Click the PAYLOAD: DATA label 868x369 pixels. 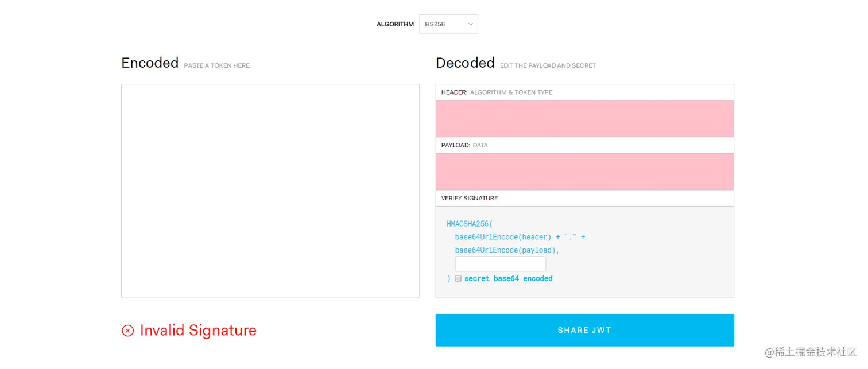[x=464, y=145]
